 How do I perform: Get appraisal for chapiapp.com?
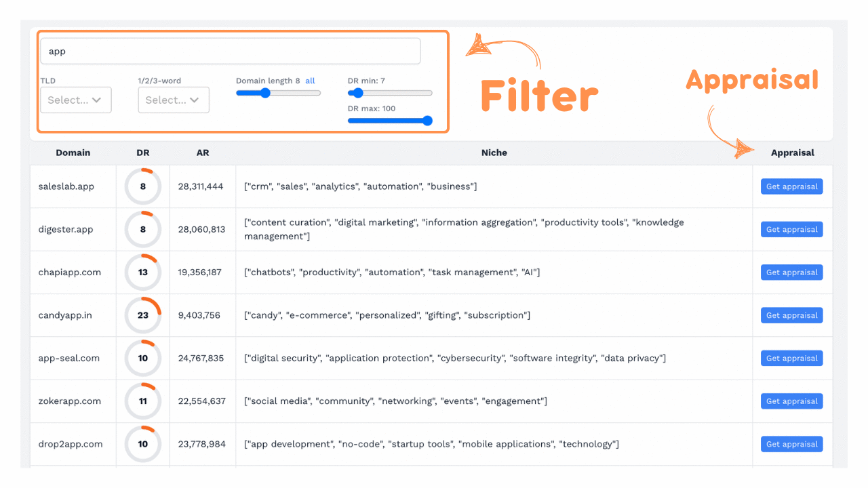coord(792,272)
